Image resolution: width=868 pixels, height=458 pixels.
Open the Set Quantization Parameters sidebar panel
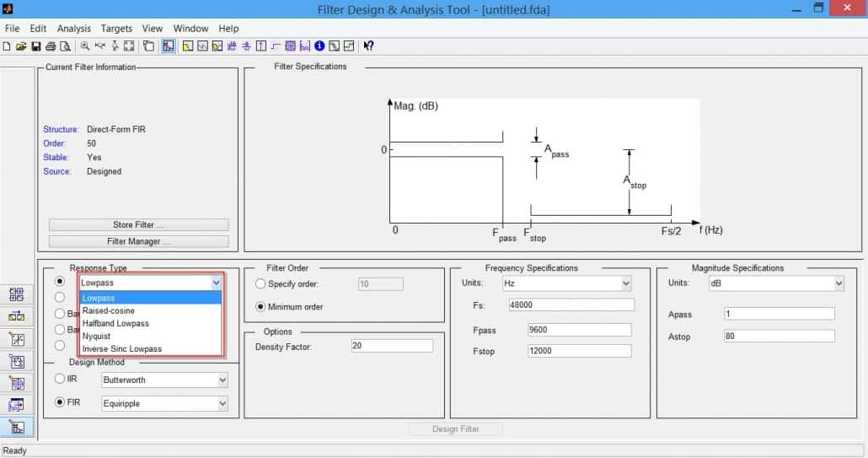[x=17, y=339]
